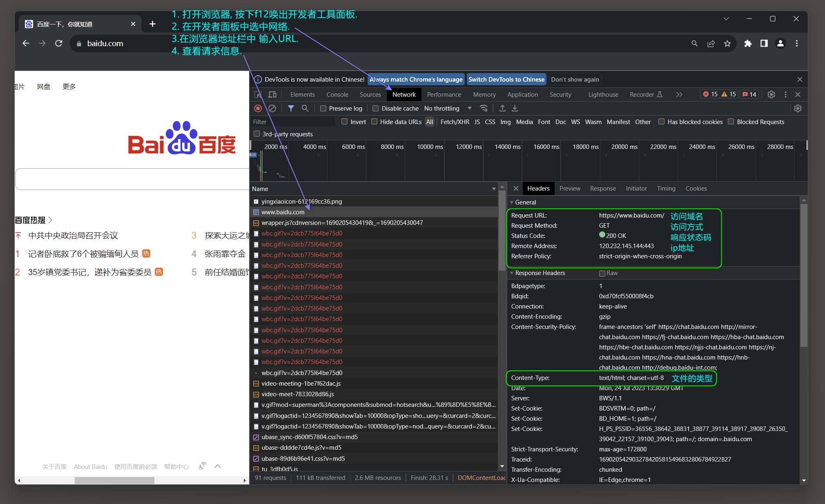Open a new browser tab
Image resolution: width=825 pixels, height=504 pixels.
click(152, 24)
